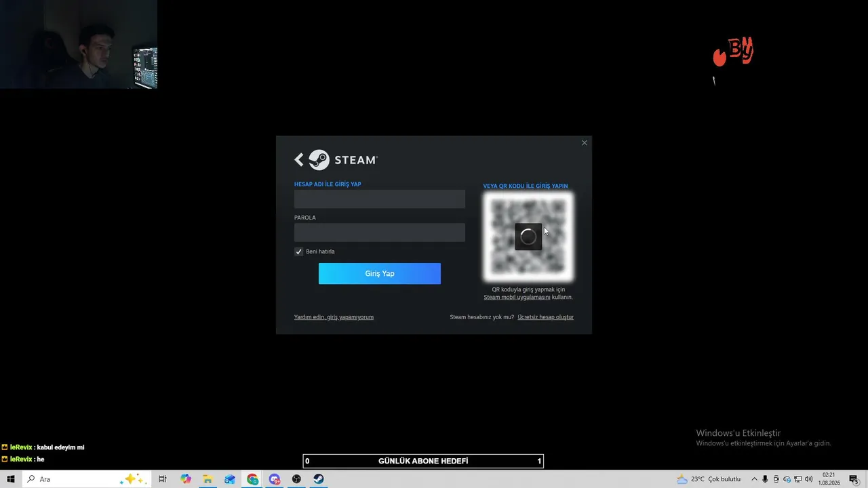Click the search sparkle highlights icon
868x488 pixels.
coord(132,479)
